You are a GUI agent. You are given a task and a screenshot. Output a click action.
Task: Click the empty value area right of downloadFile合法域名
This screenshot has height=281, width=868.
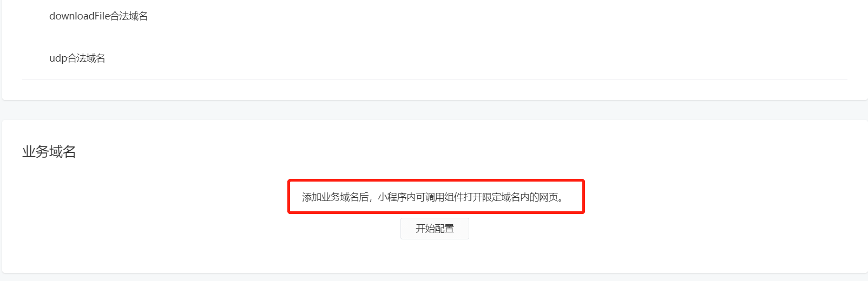coord(487,16)
